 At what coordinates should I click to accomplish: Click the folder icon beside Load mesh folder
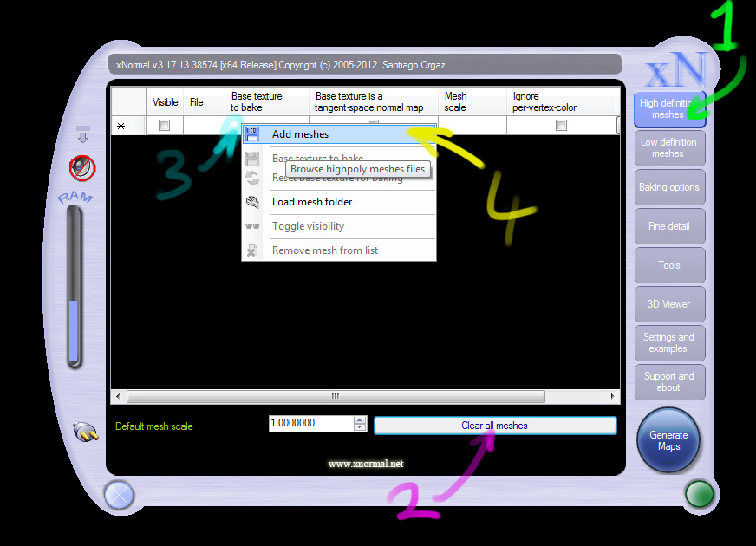coord(252,202)
